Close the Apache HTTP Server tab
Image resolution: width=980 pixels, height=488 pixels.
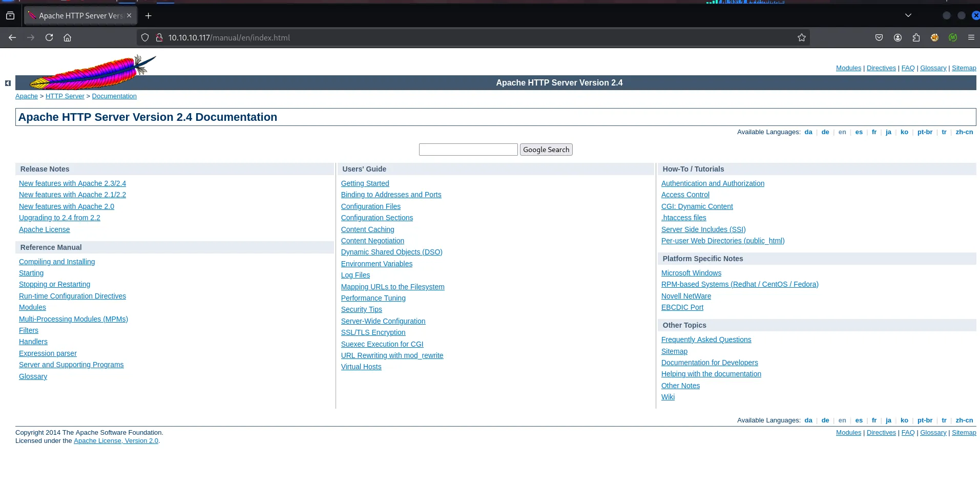point(129,15)
